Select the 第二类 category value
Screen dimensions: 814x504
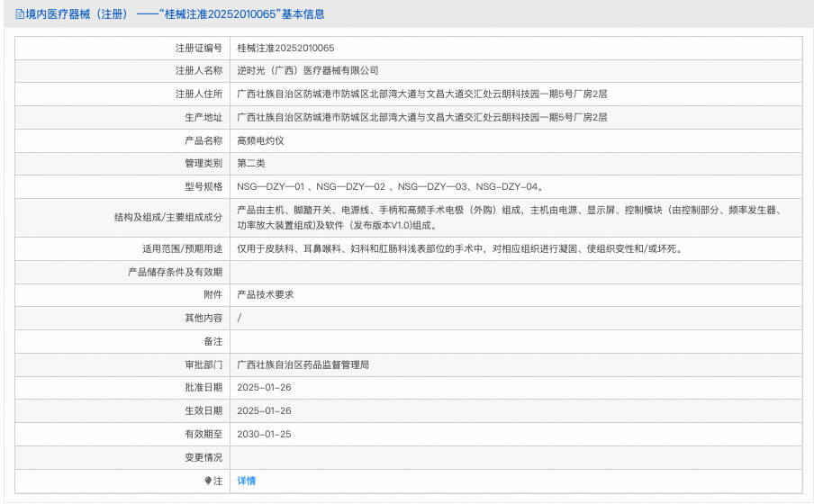[251, 164]
